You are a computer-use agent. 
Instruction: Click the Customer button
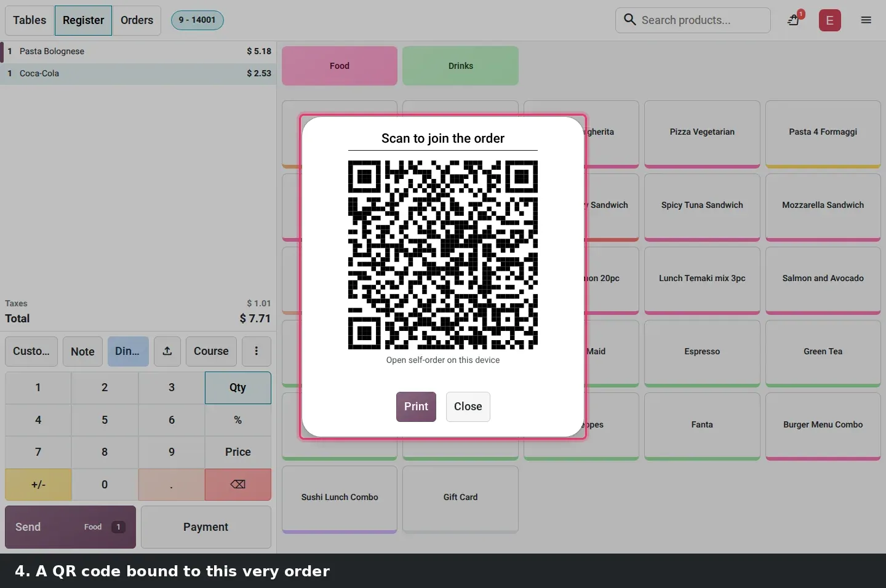pyautogui.click(x=31, y=351)
